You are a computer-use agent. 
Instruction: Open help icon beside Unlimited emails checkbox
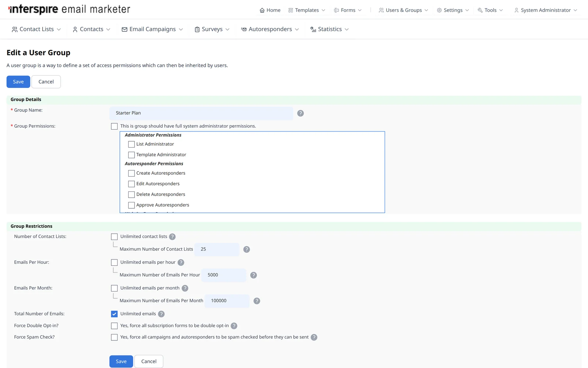[x=161, y=314]
